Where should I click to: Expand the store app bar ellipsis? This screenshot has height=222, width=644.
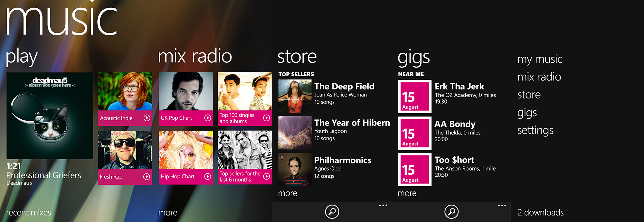(383, 205)
